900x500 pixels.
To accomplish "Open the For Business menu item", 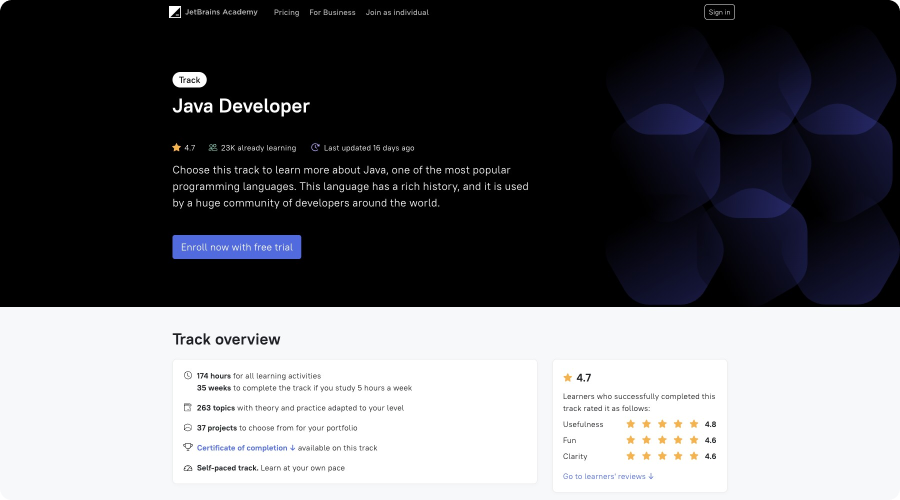I will (x=332, y=12).
